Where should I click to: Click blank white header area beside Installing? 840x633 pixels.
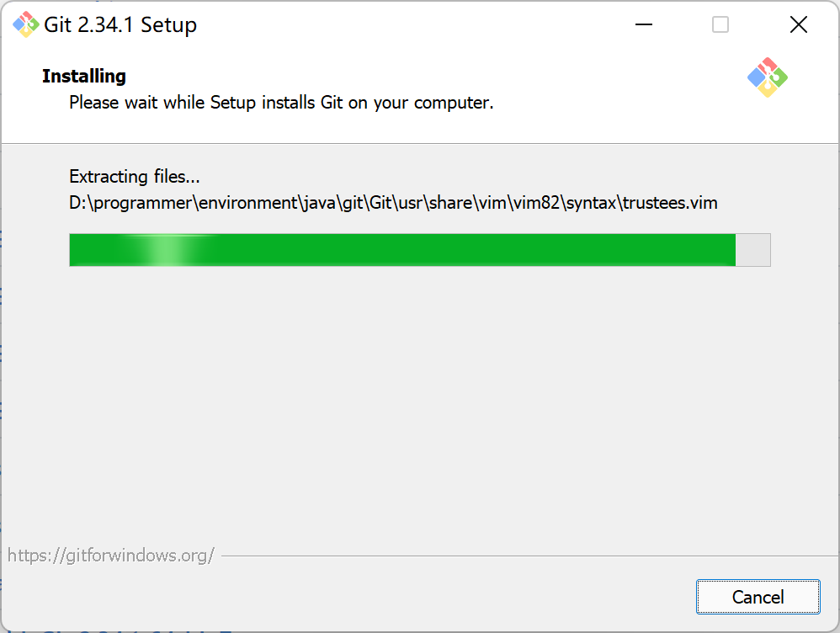(428, 76)
